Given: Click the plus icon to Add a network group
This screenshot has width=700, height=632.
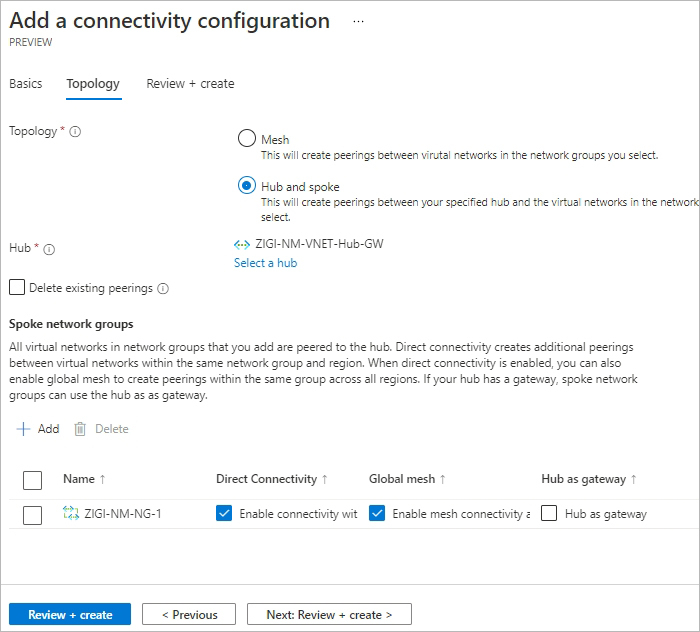Looking at the screenshot, I should pos(23,429).
